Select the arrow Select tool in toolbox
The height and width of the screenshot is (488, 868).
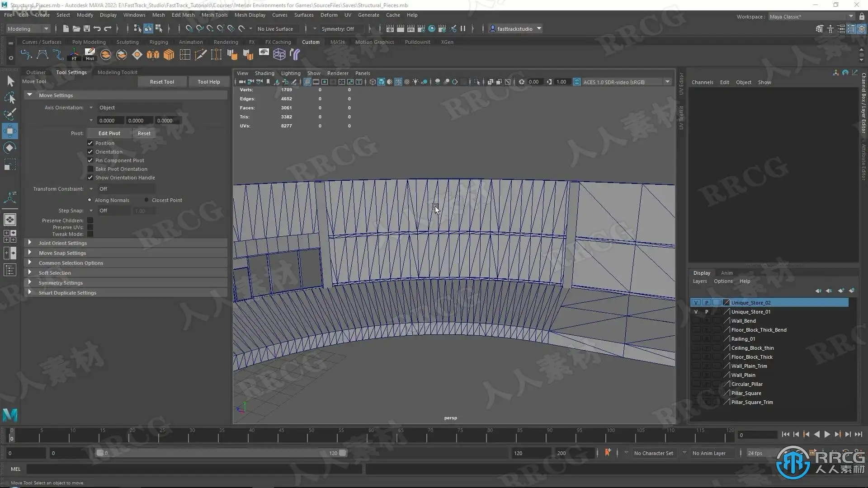pos(10,81)
